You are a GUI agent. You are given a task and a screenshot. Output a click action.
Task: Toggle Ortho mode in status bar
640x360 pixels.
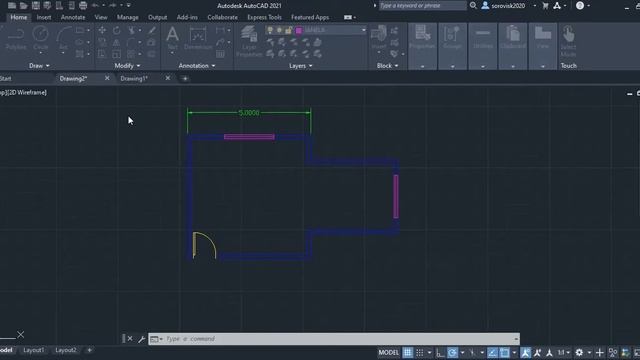pos(440,352)
